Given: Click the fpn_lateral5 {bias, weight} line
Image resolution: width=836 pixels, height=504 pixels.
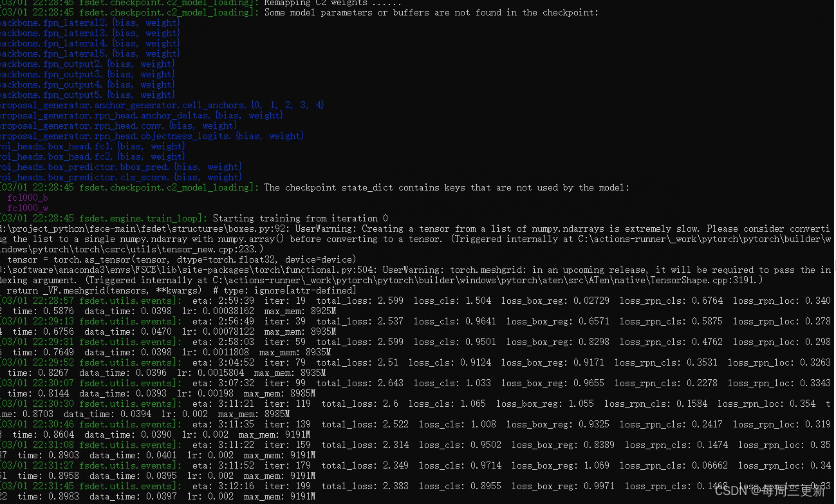Looking at the screenshot, I should [x=89, y=53].
